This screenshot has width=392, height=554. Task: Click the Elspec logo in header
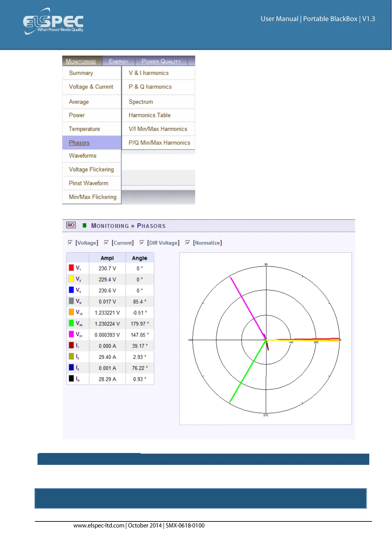(x=53, y=21)
